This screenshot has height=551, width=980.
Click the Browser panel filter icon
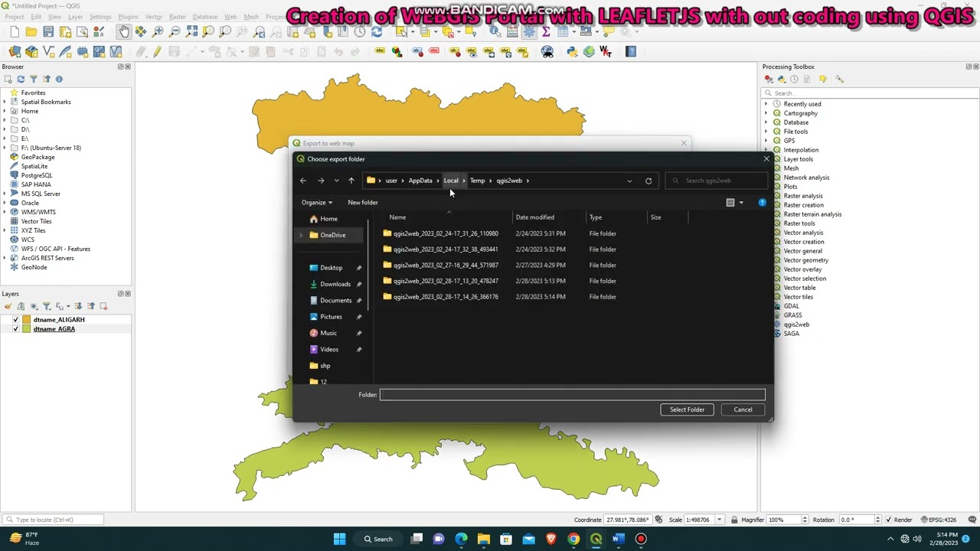33,79
